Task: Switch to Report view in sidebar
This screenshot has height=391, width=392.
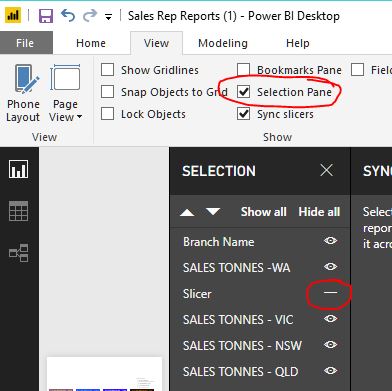Action: coord(18,169)
